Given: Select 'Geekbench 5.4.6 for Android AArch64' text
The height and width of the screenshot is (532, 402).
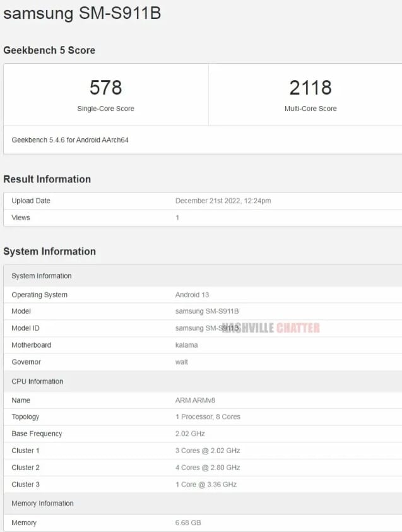Looking at the screenshot, I should click(70, 140).
